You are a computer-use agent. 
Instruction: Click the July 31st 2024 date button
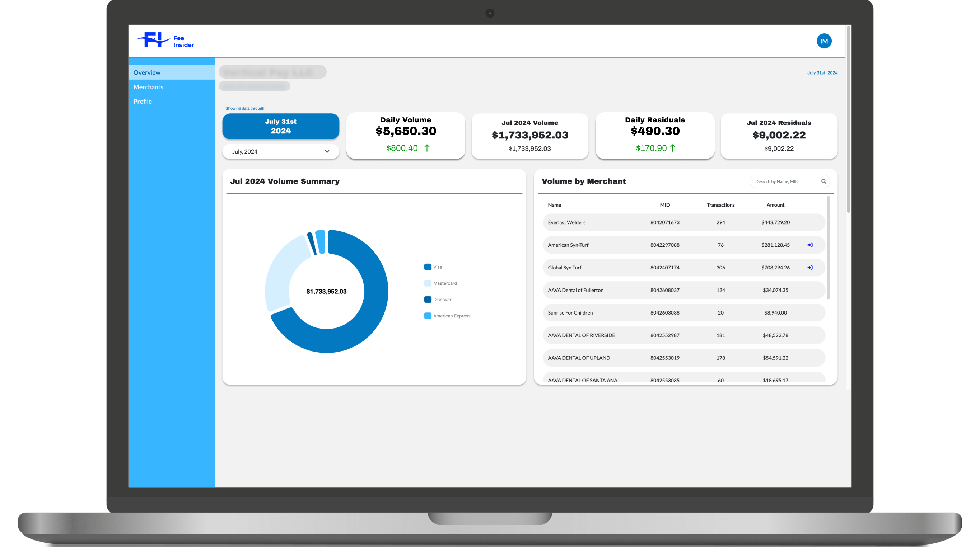point(280,126)
